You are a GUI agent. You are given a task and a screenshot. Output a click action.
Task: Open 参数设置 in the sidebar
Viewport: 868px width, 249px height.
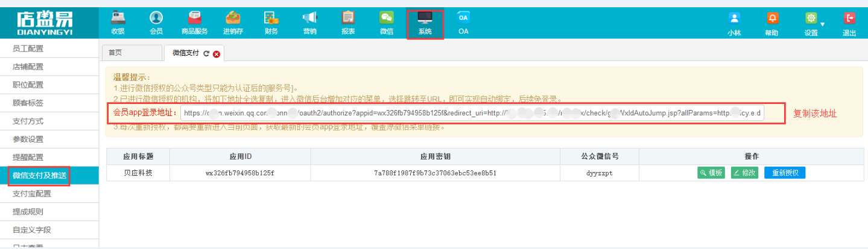coord(49,139)
